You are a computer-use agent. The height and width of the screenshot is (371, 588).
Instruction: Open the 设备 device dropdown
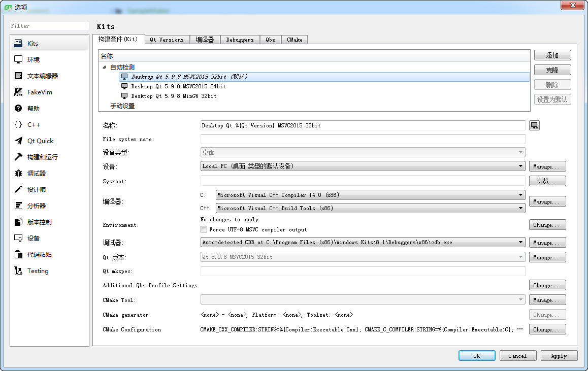520,166
